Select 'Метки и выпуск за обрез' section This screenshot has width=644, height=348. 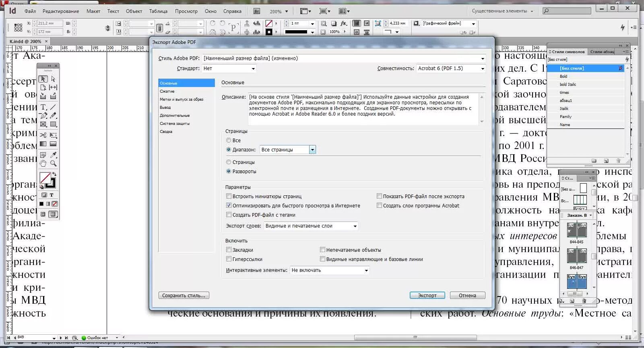tap(182, 99)
